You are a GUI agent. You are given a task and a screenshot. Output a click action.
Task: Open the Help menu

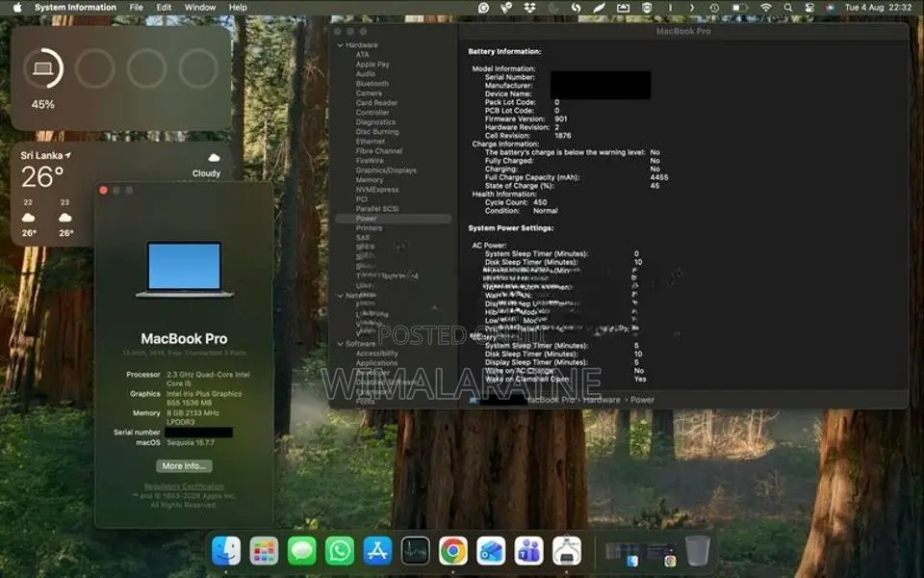(238, 8)
